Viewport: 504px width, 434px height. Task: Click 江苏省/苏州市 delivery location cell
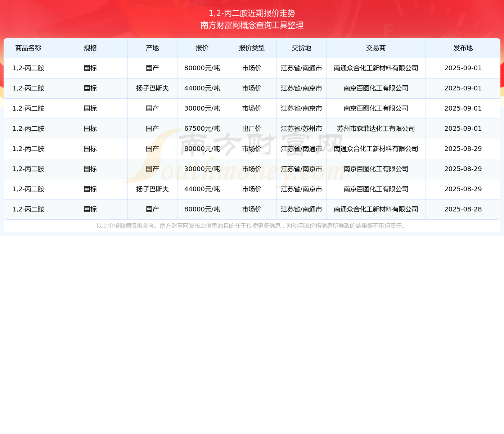(302, 129)
